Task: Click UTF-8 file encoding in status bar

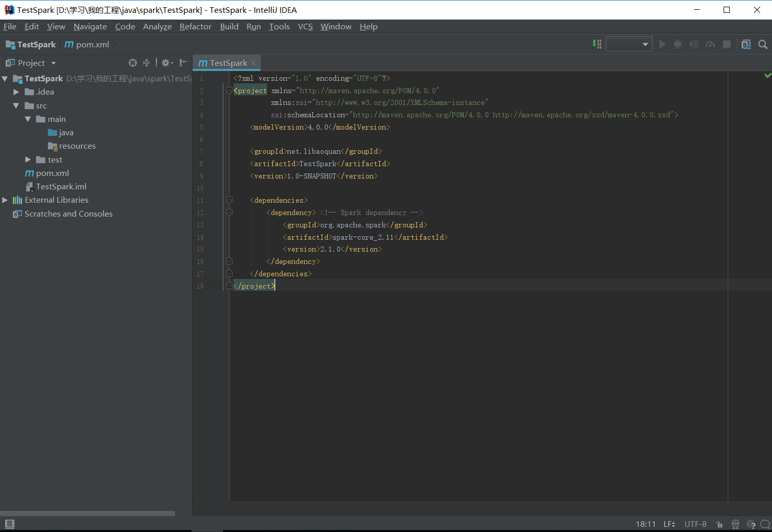Action: coord(695,524)
